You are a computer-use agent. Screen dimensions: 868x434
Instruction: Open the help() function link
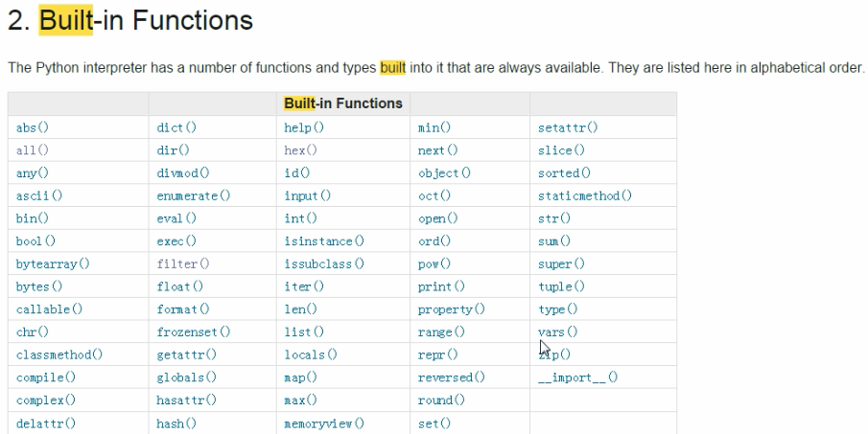304,127
